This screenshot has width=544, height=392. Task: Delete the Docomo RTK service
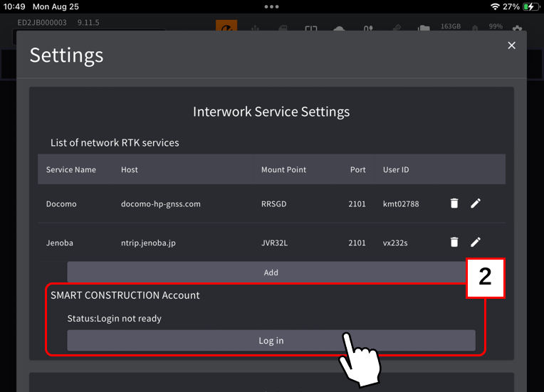pos(454,203)
